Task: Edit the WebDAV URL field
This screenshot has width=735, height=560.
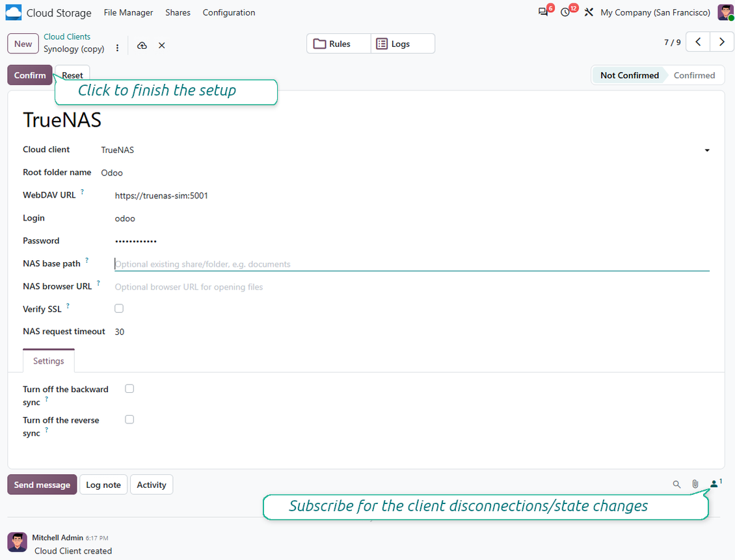Action: click(x=412, y=196)
